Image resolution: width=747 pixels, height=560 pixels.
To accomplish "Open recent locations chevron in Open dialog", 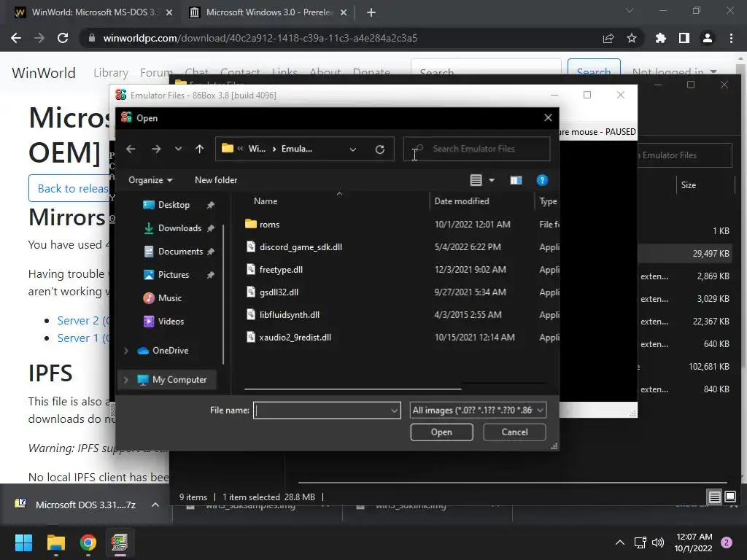I will [178, 149].
